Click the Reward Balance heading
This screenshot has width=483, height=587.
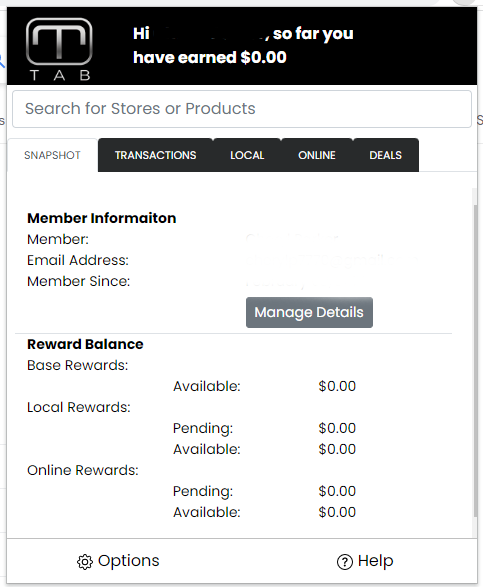coord(85,344)
